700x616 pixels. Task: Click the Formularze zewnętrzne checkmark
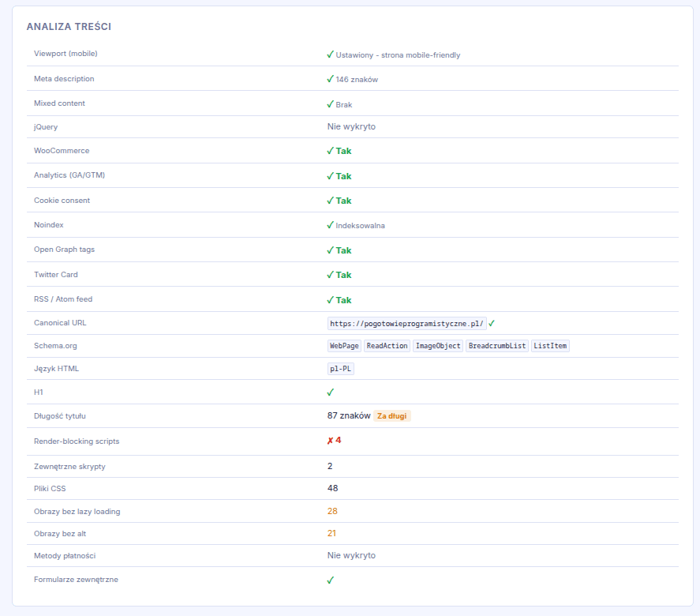pyautogui.click(x=331, y=580)
